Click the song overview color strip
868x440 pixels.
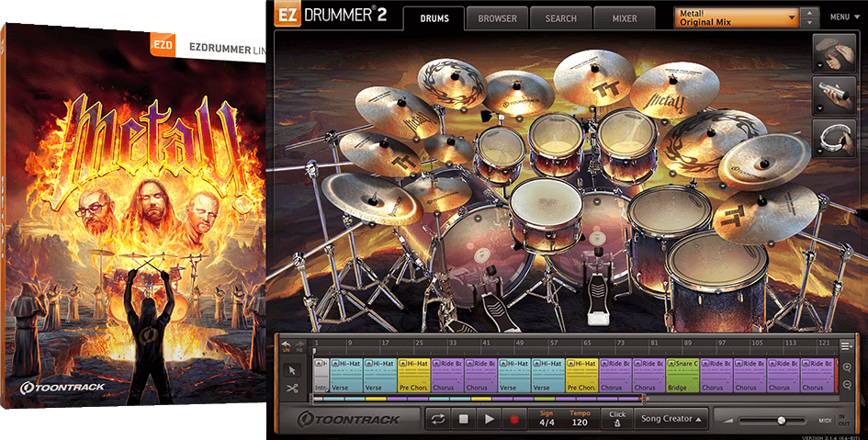point(479,399)
